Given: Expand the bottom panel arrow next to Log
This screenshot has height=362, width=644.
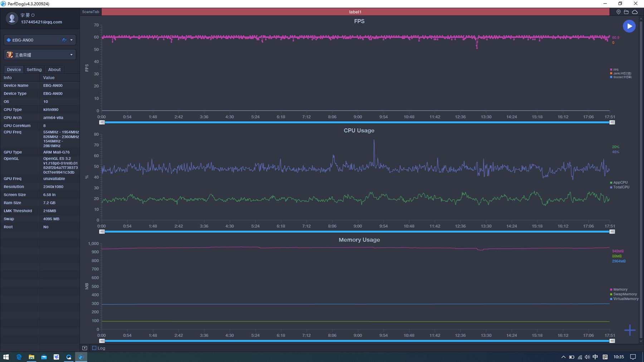Looking at the screenshot, I should [x=85, y=348].
